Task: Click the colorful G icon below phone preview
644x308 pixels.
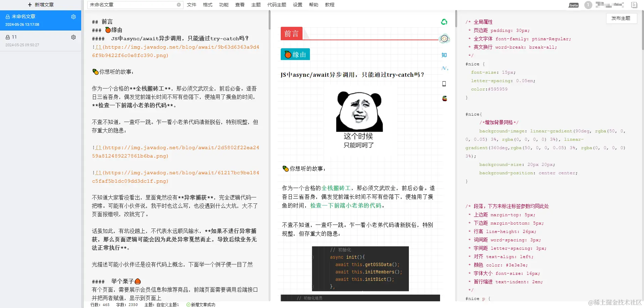Action: (x=444, y=99)
